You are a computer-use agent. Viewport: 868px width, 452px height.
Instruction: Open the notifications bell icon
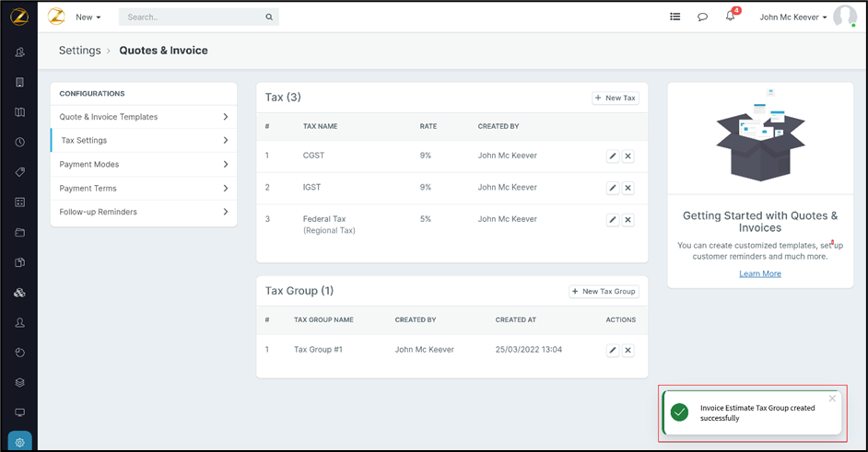pyautogui.click(x=730, y=17)
